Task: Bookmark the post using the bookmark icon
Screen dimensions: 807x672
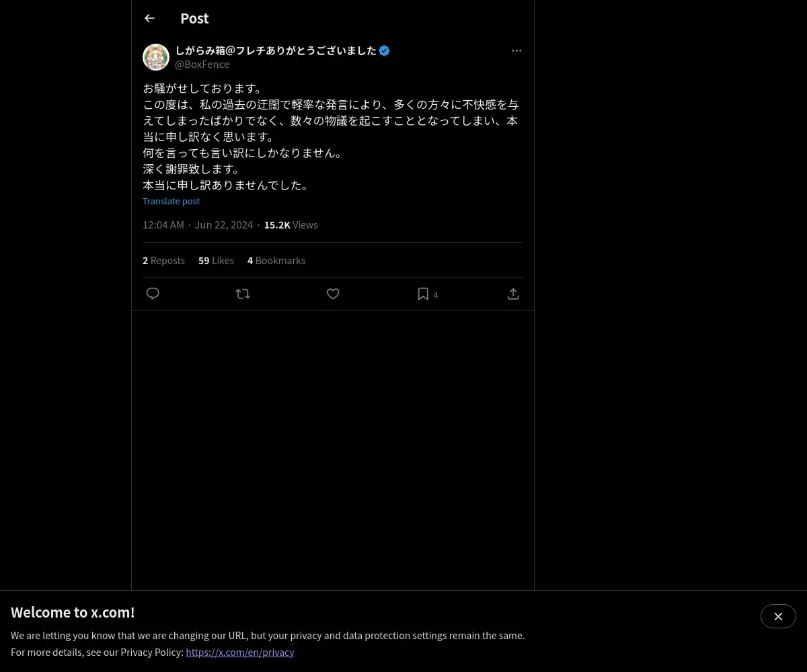Action: pyautogui.click(x=423, y=294)
